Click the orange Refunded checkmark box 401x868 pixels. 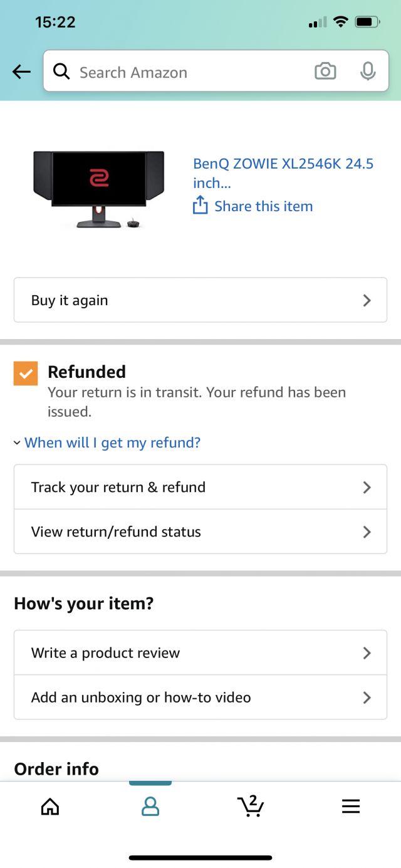coord(26,374)
